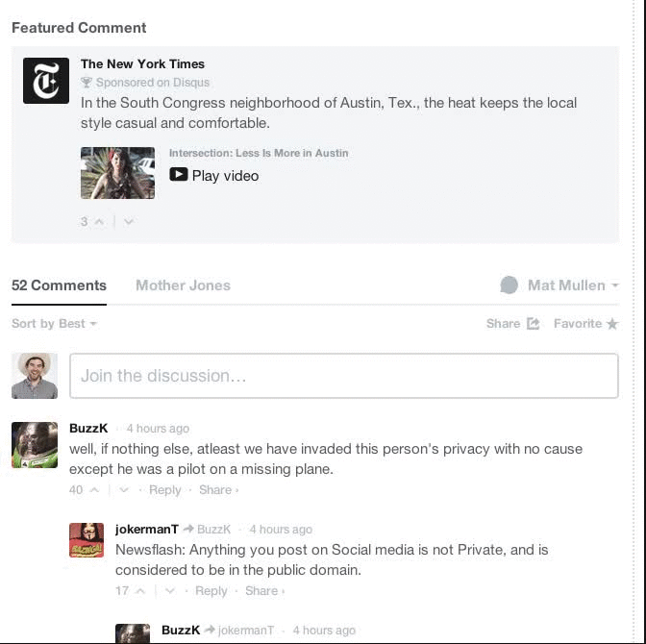Switch to the Mother Jones tab

pyautogui.click(x=183, y=285)
